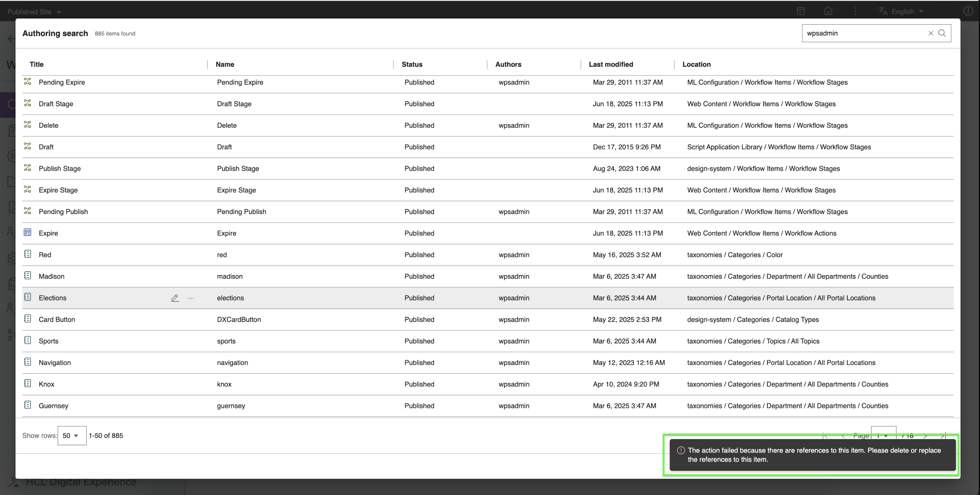
Task: Click the Location column header
Action: click(x=696, y=64)
